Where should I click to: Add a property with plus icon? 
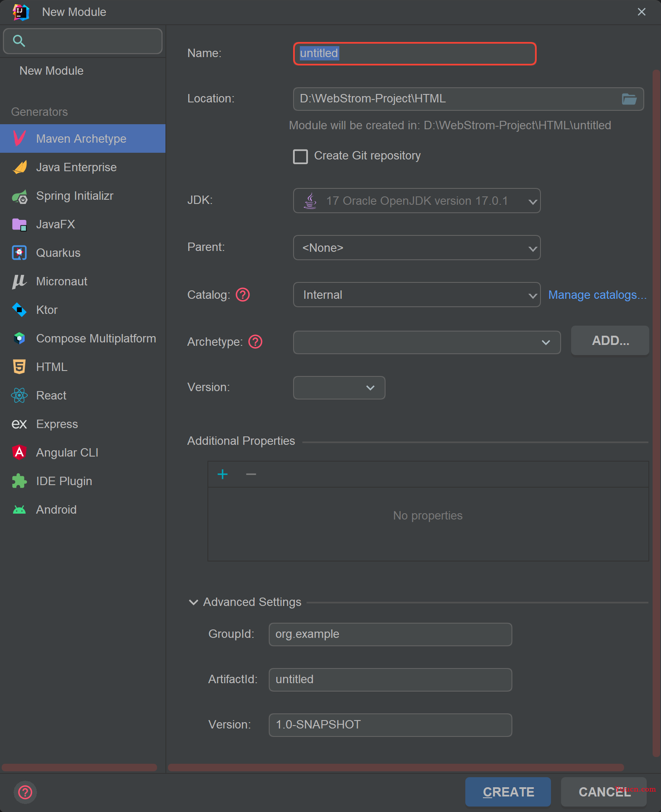pos(223,474)
